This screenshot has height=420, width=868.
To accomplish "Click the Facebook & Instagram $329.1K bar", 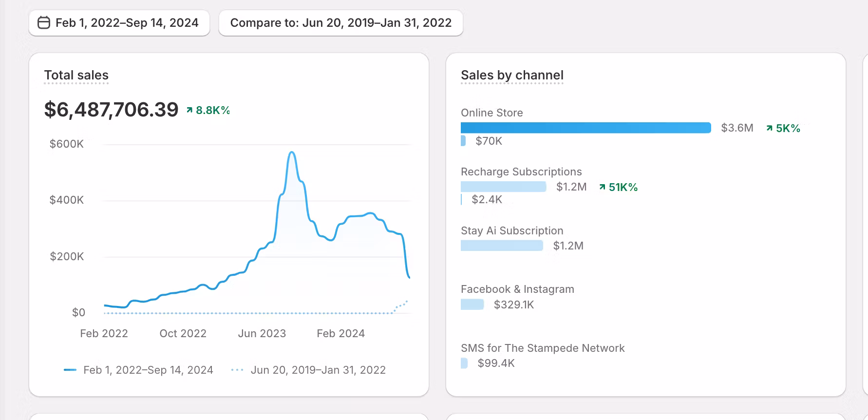I will coord(472,305).
